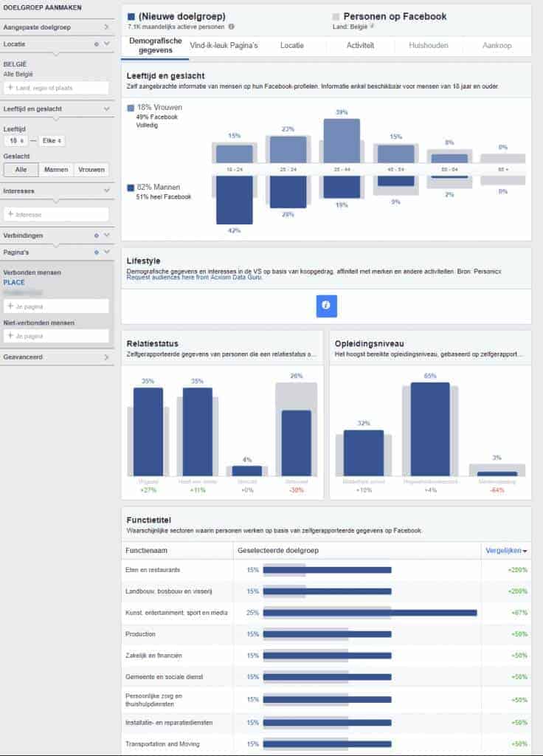
Task: Click the Land, regio of plaats field
Action: click(x=56, y=88)
